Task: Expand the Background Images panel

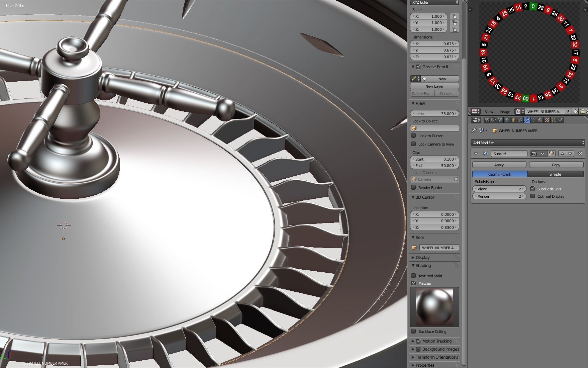Action: (x=413, y=349)
